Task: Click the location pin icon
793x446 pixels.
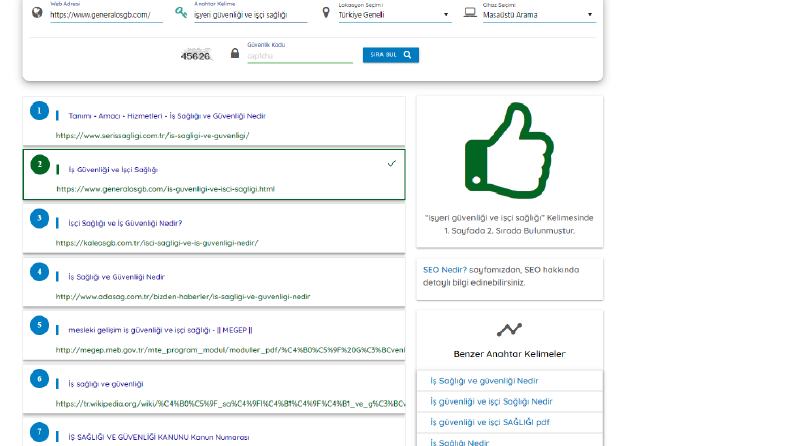Action: point(326,12)
